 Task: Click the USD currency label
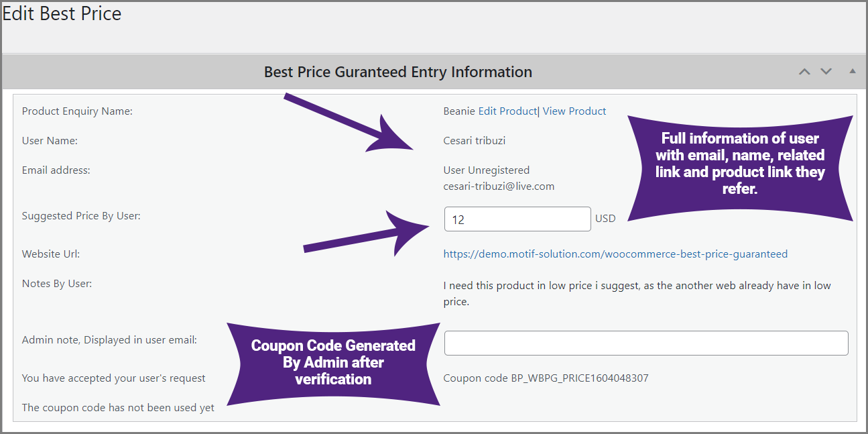pyautogui.click(x=605, y=218)
